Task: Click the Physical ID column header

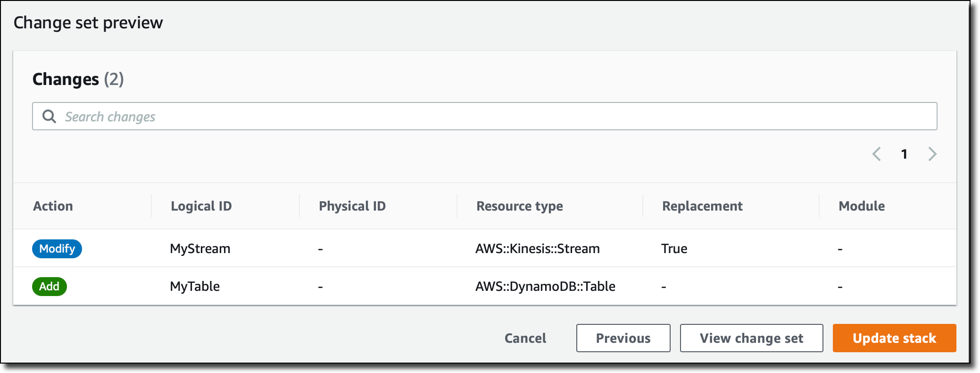Action: click(352, 206)
